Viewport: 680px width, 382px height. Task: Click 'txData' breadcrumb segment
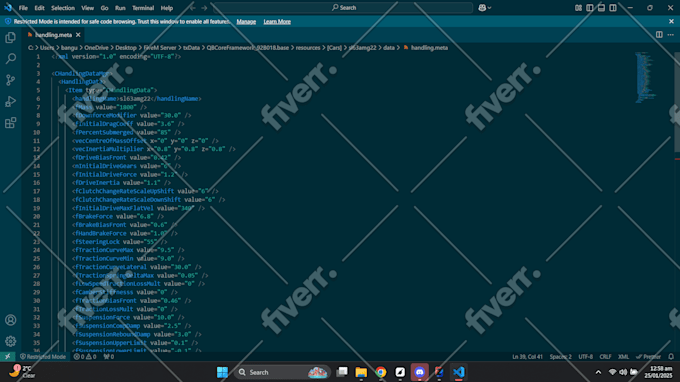point(191,48)
